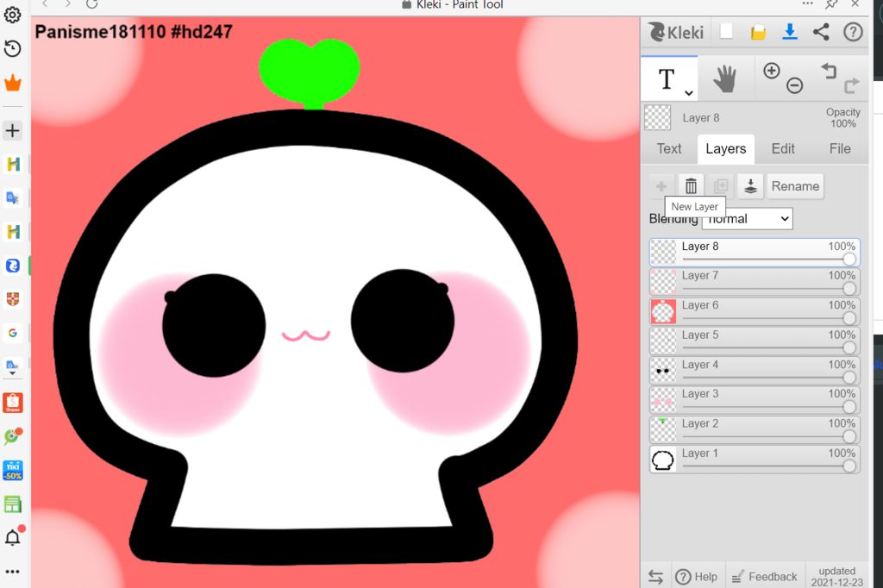Click the duplicate layer icon

(721, 186)
